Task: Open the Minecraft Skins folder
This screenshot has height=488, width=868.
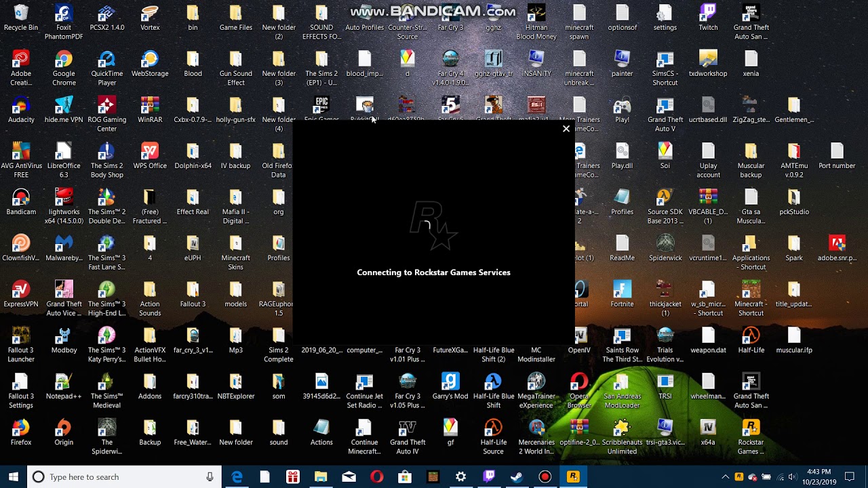Action: coord(236,253)
